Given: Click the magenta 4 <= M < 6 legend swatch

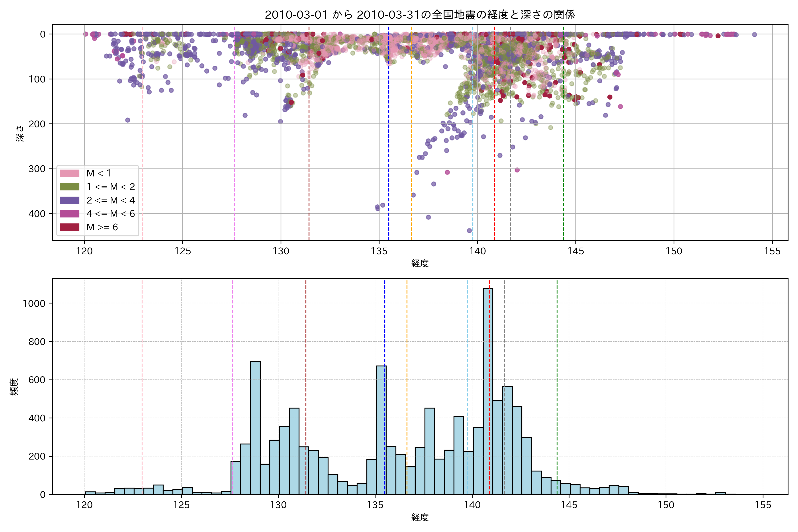Looking at the screenshot, I should coord(70,214).
